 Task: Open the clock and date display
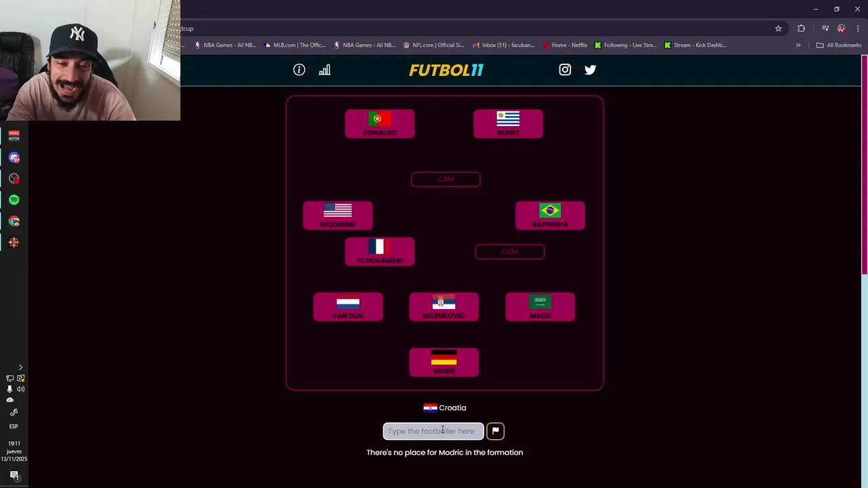coord(14,451)
